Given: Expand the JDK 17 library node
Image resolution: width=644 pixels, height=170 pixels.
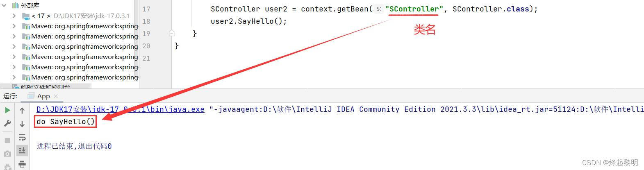Looking at the screenshot, I should 14,16.
